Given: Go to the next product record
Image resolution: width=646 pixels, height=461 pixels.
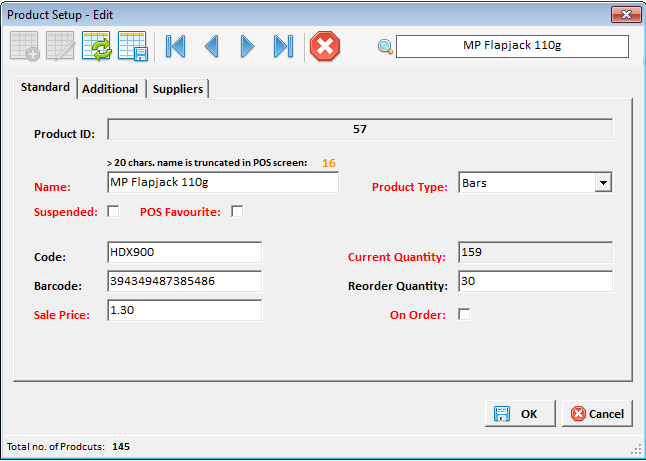Looking at the screenshot, I should [247, 47].
